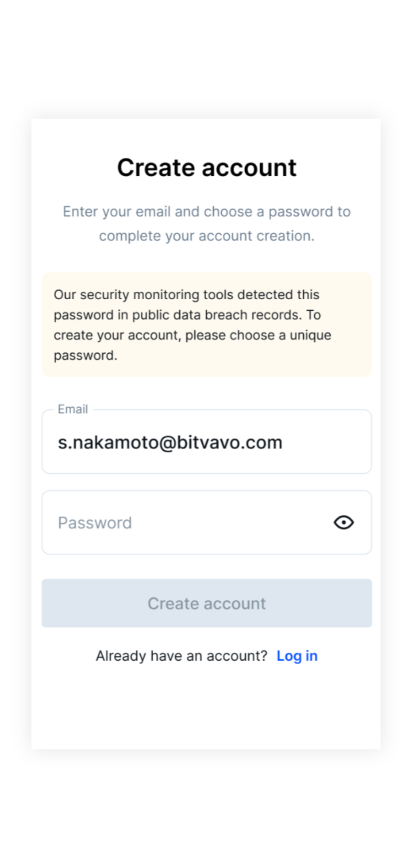The image size is (410, 868).
Task: Show password using the eye icon
Action: click(344, 522)
